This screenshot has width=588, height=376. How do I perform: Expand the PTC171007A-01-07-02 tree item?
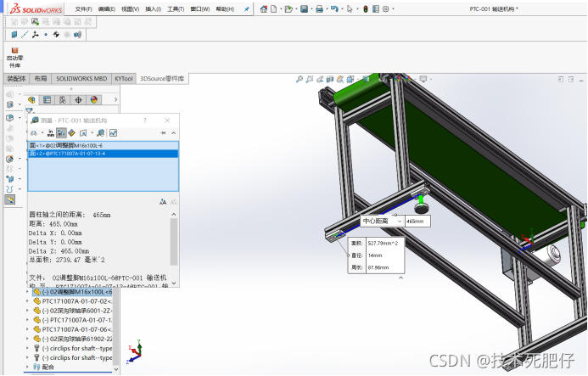pyautogui.click(x=27, y=301)
